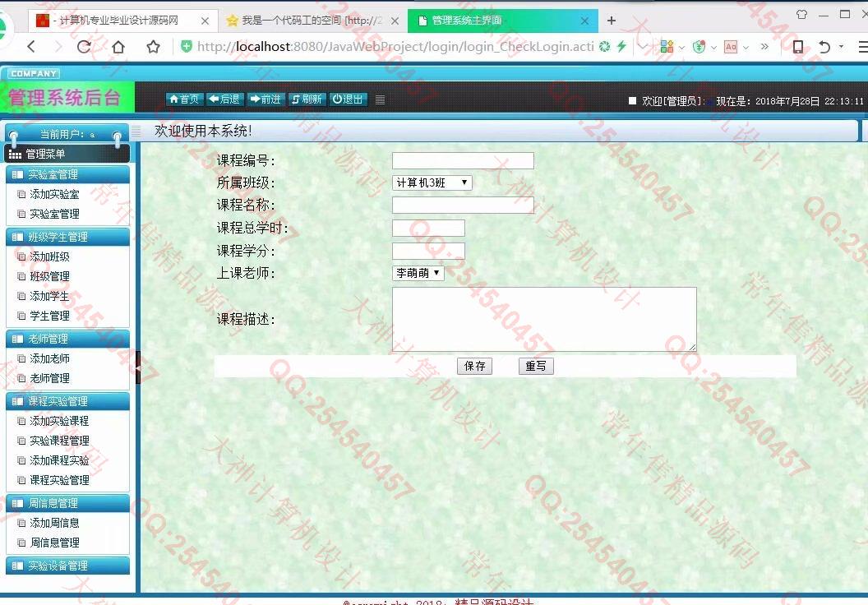Click the icon beside 欢迎使用本系统
The image size is (868, 605).
click(136, 131)
